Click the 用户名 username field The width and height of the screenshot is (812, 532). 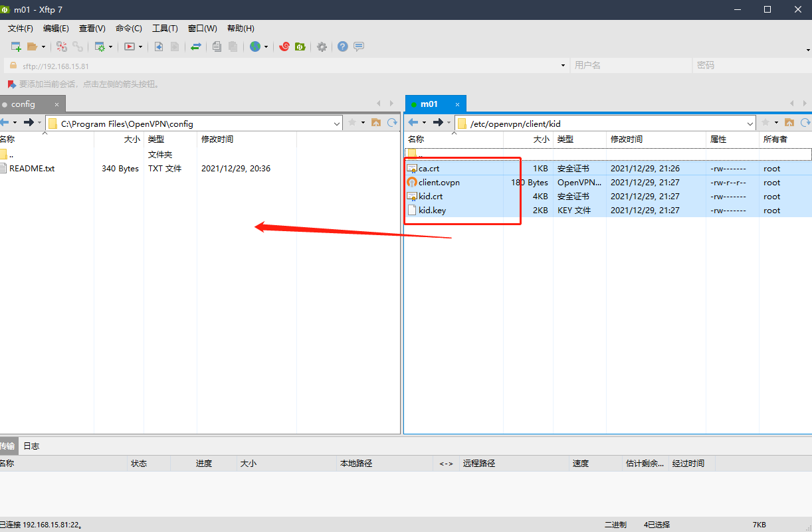pyautogui.click(x=631, y=66)
